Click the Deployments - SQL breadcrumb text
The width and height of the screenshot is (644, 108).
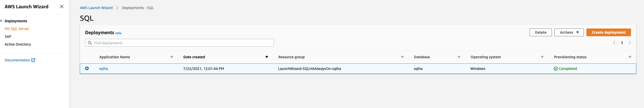click(x=138, y=8)
